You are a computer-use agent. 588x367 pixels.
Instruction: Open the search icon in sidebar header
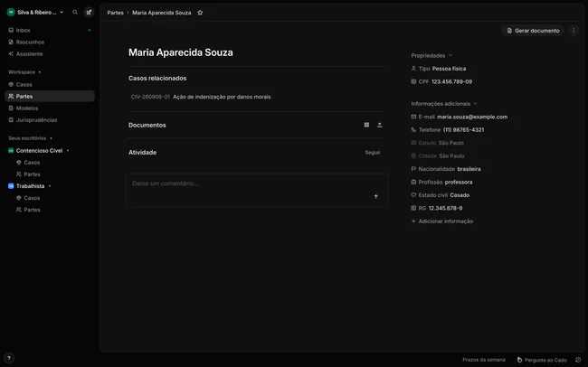tap(75, 12)
